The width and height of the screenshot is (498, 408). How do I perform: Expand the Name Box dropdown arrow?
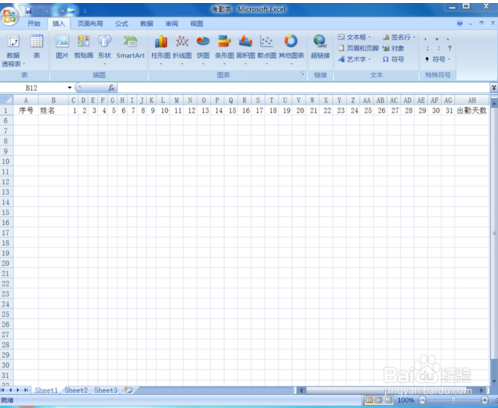pos(70,88)
